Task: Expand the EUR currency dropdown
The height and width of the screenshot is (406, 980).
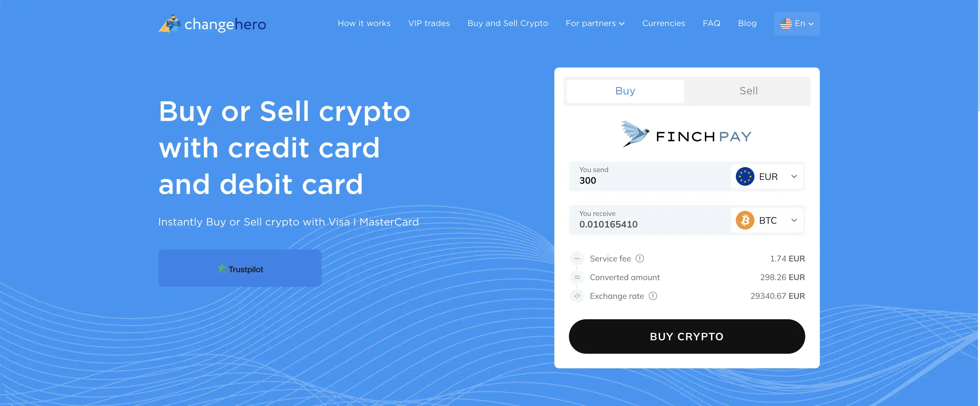Action: point(768,176)
